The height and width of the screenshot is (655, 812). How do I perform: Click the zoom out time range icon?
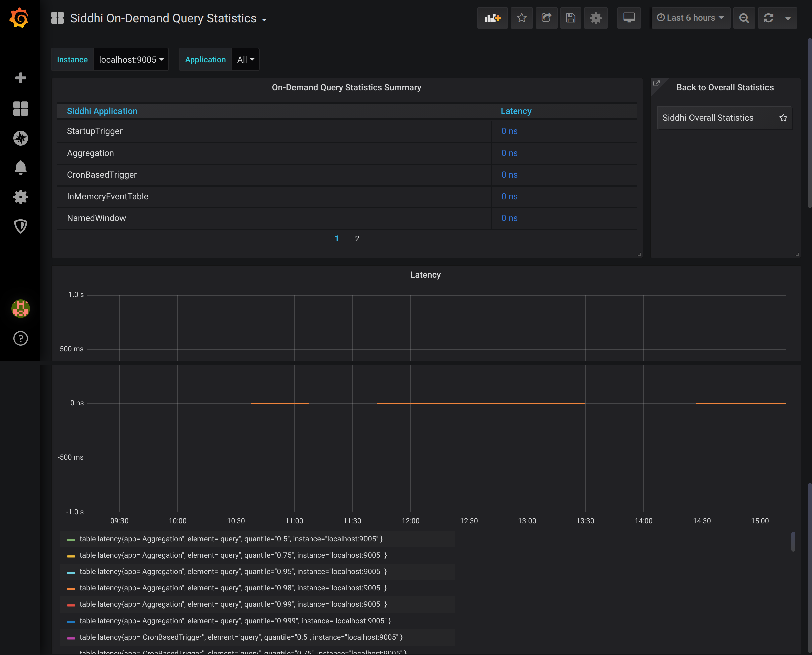[744, 18]
